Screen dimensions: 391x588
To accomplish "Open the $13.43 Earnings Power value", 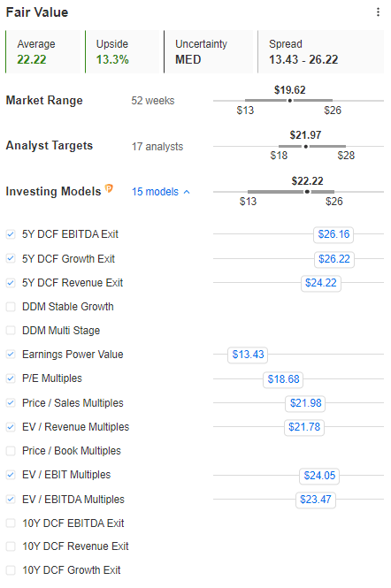I will click(x=248, y=355).
